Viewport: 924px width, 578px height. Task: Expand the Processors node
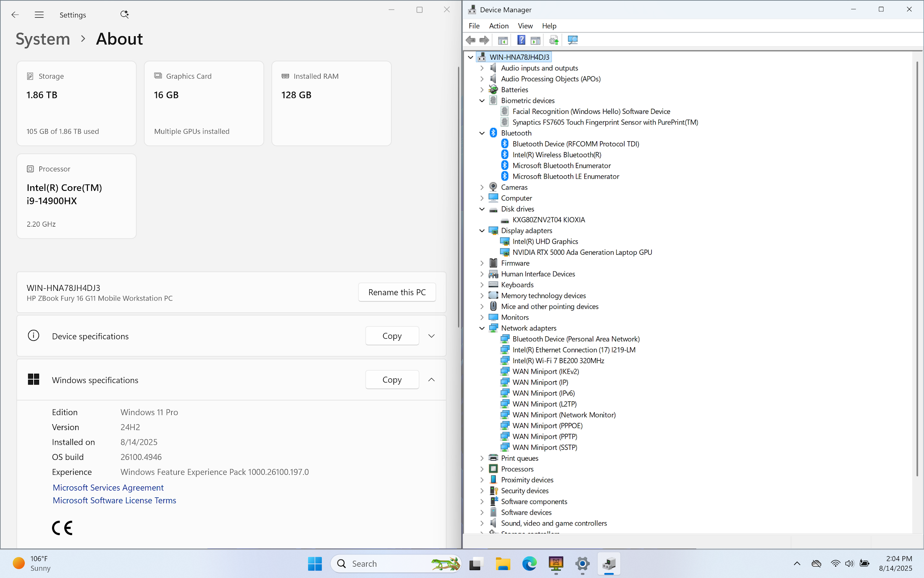[482, 469]
